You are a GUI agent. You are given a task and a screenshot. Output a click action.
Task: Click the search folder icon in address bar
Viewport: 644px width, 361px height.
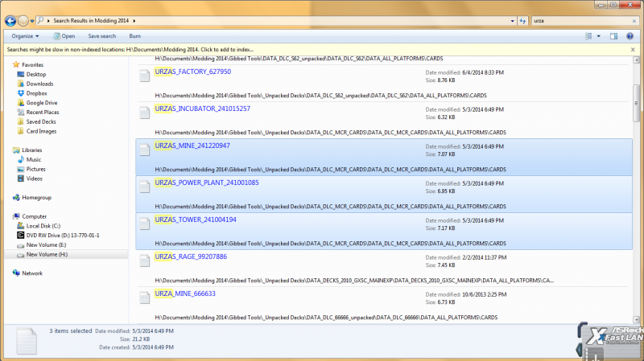point(41,20)
